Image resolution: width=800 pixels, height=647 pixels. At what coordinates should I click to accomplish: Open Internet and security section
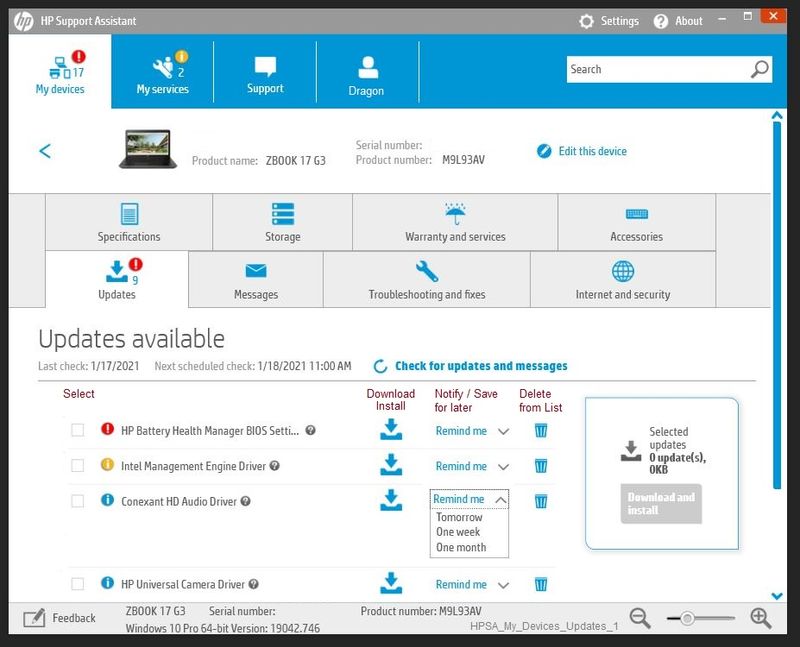click(623, 279)
